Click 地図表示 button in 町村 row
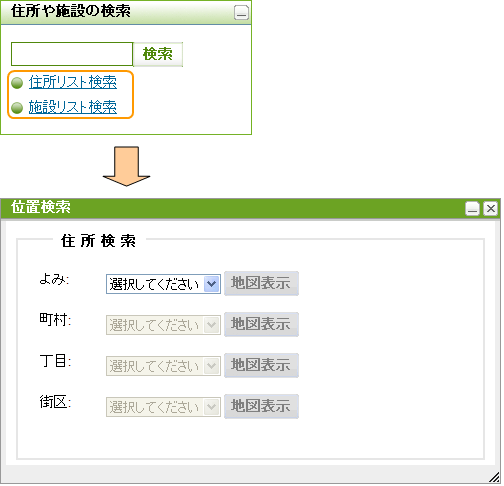The image size is (504, 486). 261,324
